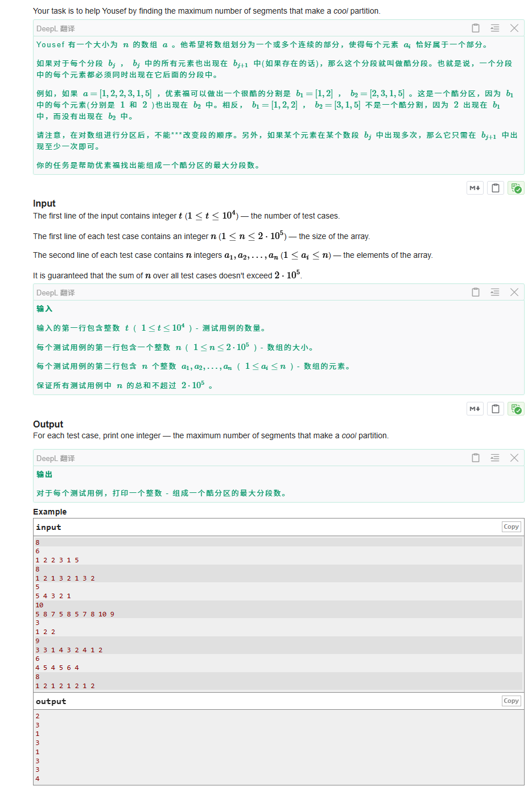Viewport: 532px width, 794px height.
Task: Click the Chinese line starting 'Yousef 有一个大小为'
Action: point(262,44)
